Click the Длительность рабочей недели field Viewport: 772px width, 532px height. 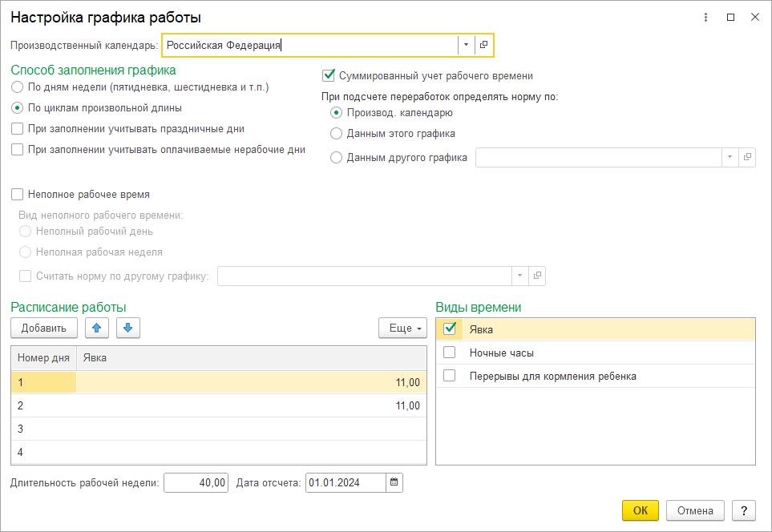(196, 482)
